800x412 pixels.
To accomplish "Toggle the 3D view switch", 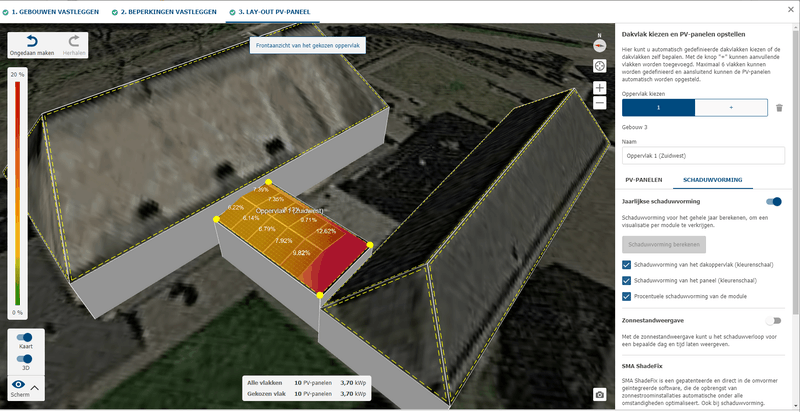I will pyautogui.click(x=24, y=359).
